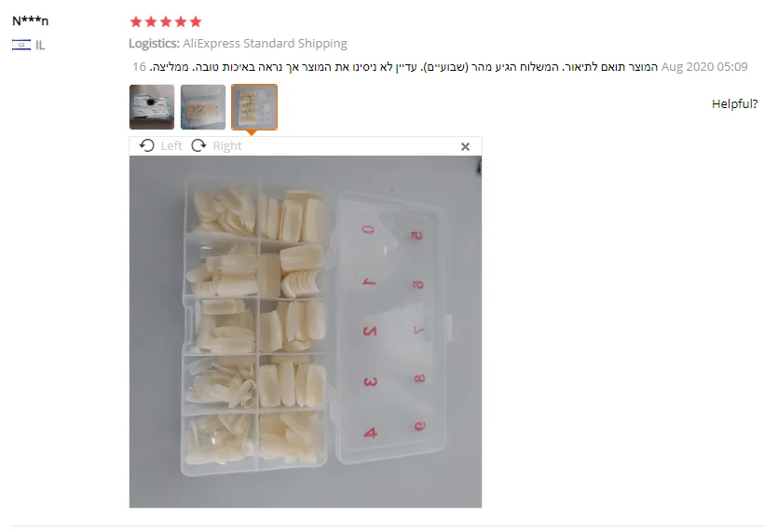This screenshot has height=532, width=764.
Task: Click the reviewer name N***n
Action: point(30,20)
